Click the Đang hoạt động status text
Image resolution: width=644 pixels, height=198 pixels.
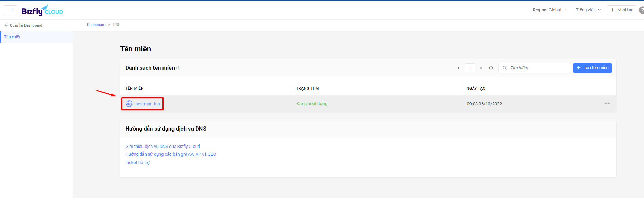click(x=312, y=104)
